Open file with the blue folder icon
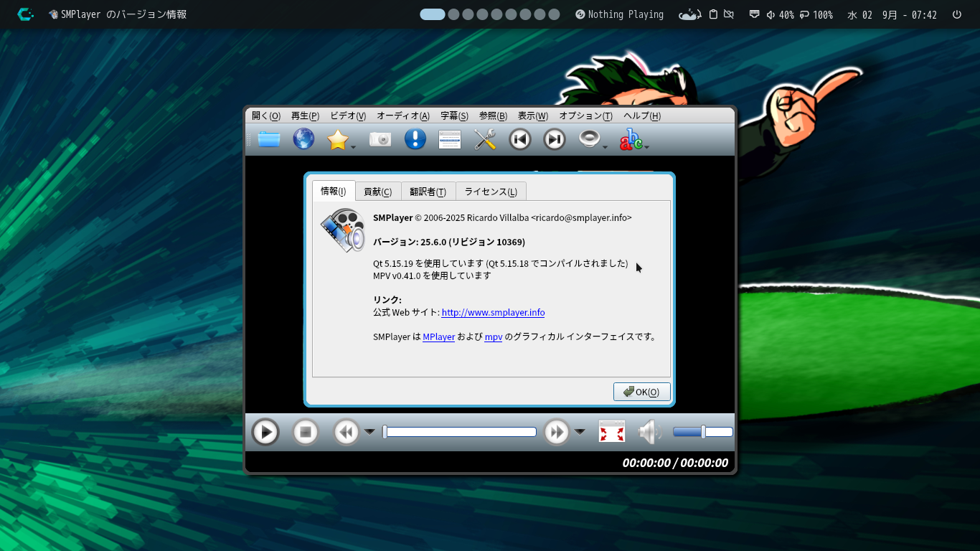 pyautogui.click(x=269, y=139)
